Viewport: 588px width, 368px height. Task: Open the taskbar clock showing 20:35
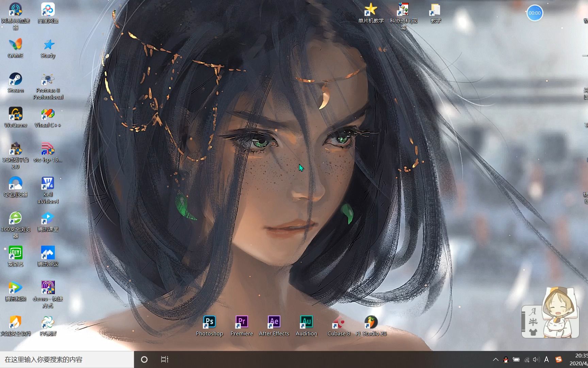578,359
